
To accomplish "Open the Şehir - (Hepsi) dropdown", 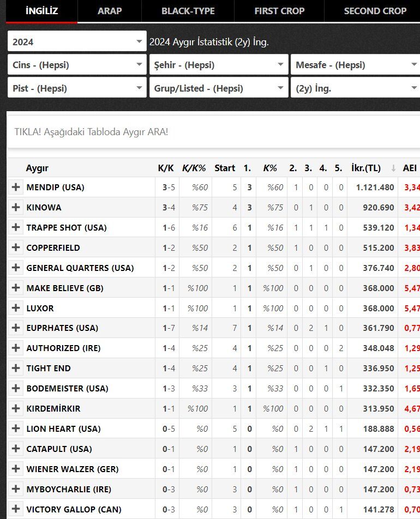I will point(219,64).
